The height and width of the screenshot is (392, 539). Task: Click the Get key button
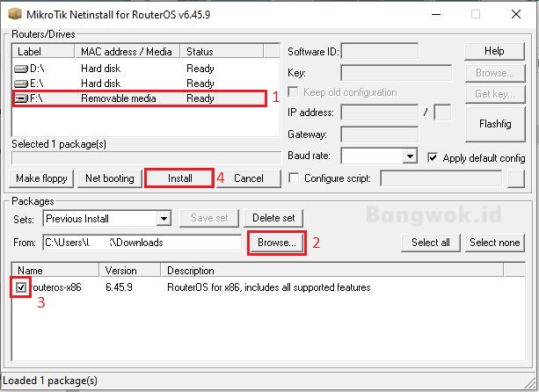pyautogui.click(x=495, y=94)
